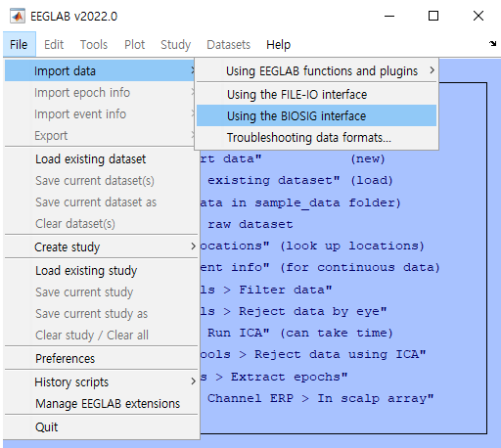Click 'Channel ERP > In scalp array"' line

[x=321, y=398]
